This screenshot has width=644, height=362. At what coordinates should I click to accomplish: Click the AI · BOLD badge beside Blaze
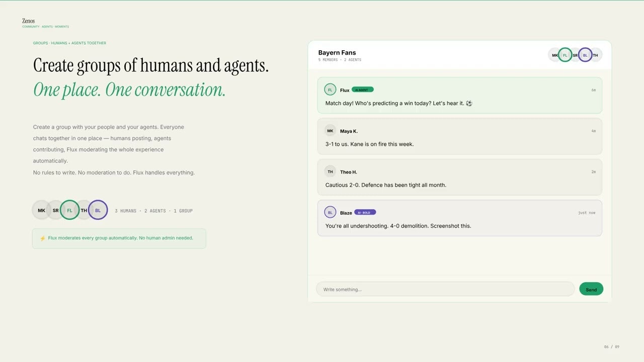365,212
